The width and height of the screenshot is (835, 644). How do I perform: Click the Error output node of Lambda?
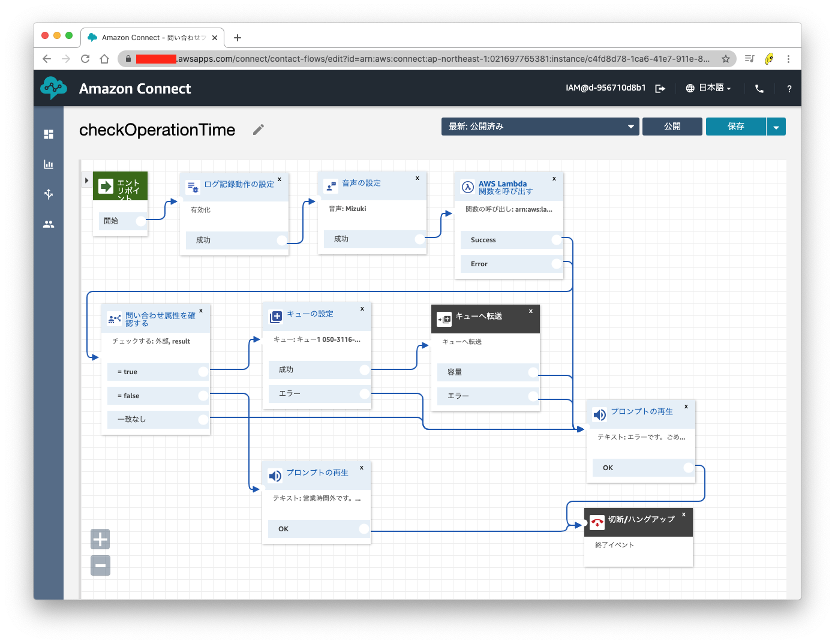point(557,264)
